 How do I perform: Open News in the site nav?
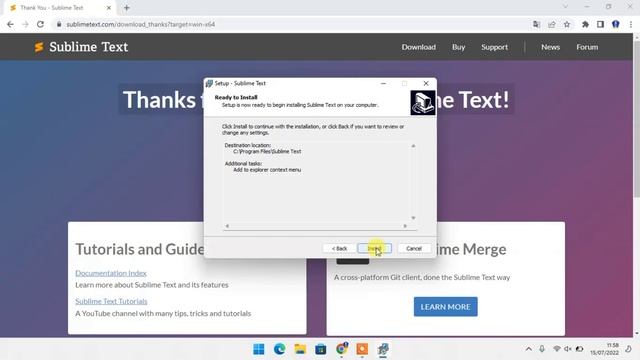point(550,47)
